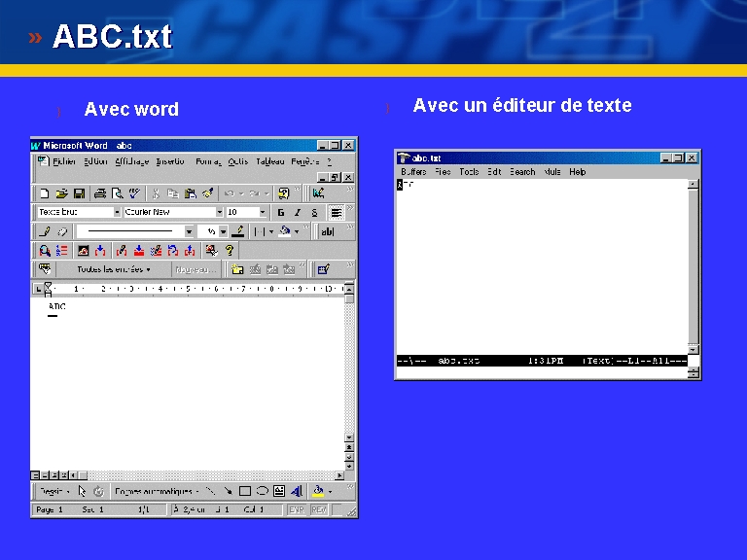Toggle Italic formatting in Word
Viewport: 747px width, 560px height.
(x=298, y=212)
